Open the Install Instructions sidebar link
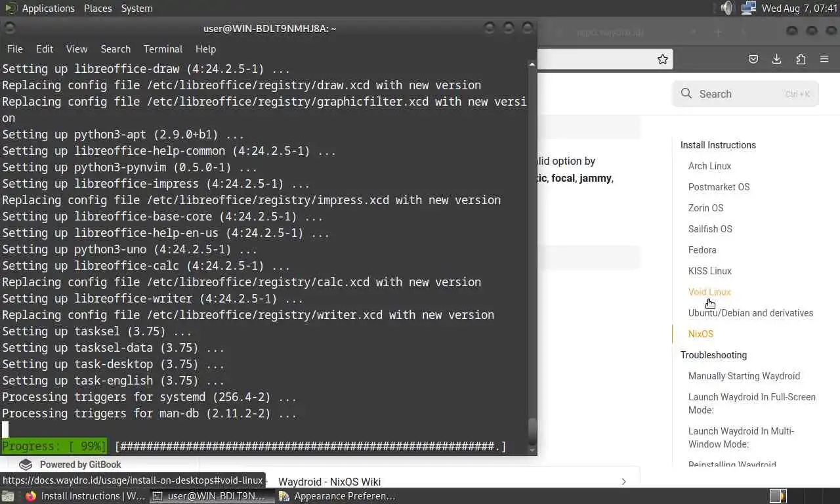This screenshot has width=840, height=504. 718,145
